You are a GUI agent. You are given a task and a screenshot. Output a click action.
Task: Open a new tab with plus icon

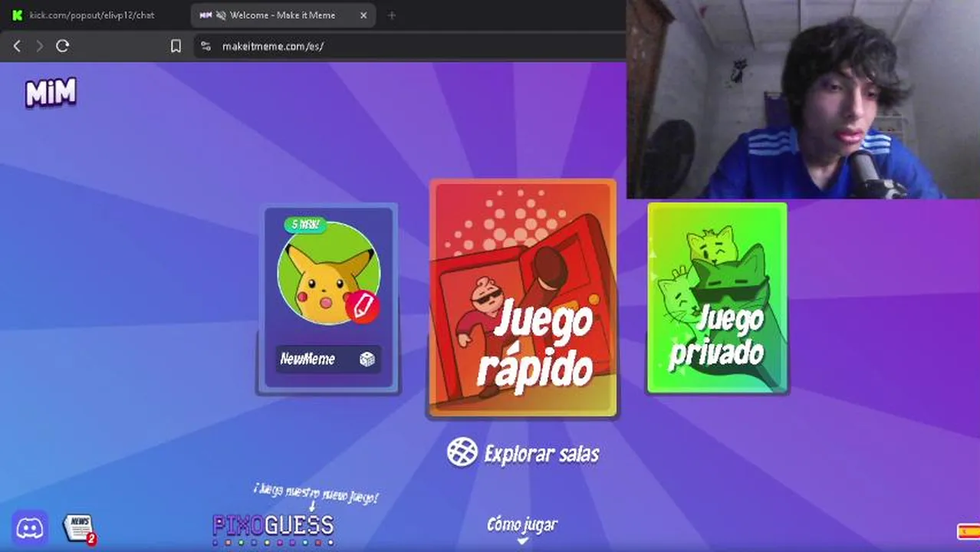click(x=392, y=15)
